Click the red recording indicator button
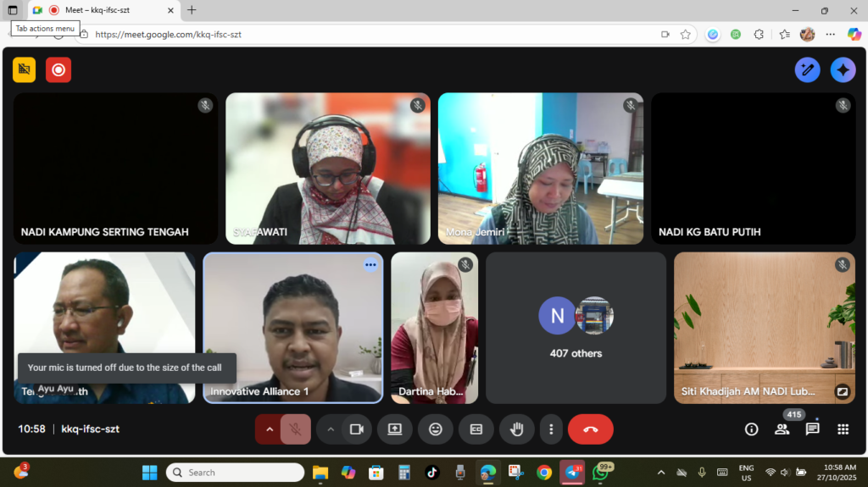 [58, 70]
